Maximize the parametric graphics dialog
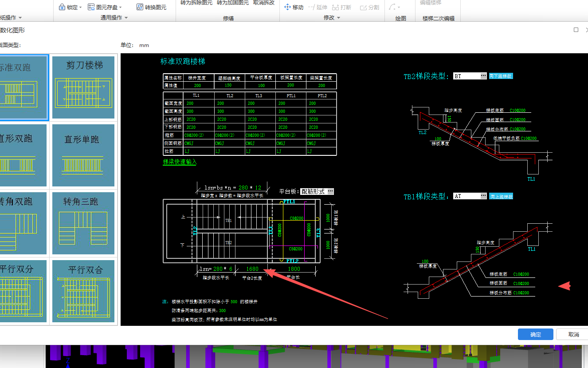Viewport: 588px width, 368px height. [576, 30]
